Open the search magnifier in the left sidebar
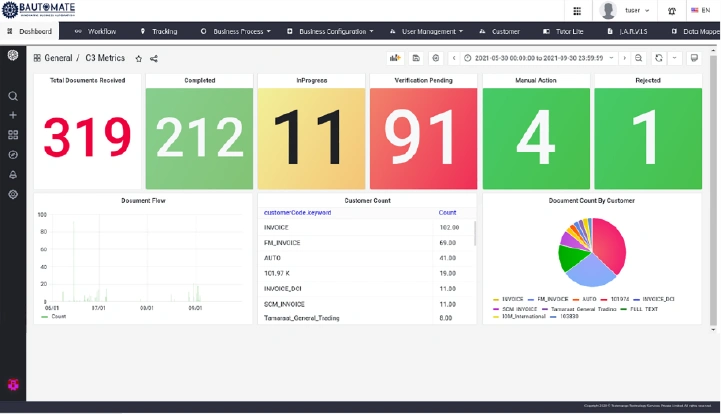The image size is (721, 414). [13, 96]
